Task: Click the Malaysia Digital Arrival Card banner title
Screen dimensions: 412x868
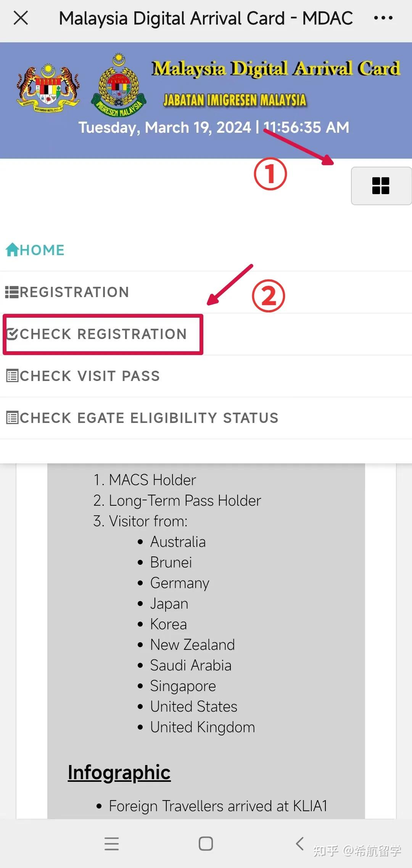Action: click(x=275, y=69)
